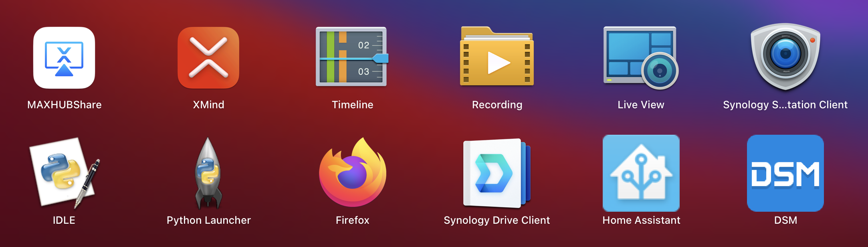The image size is (868, 247).
Task: Open Synology Surveillance Station Client icon
Action: [x=785, y=57]
